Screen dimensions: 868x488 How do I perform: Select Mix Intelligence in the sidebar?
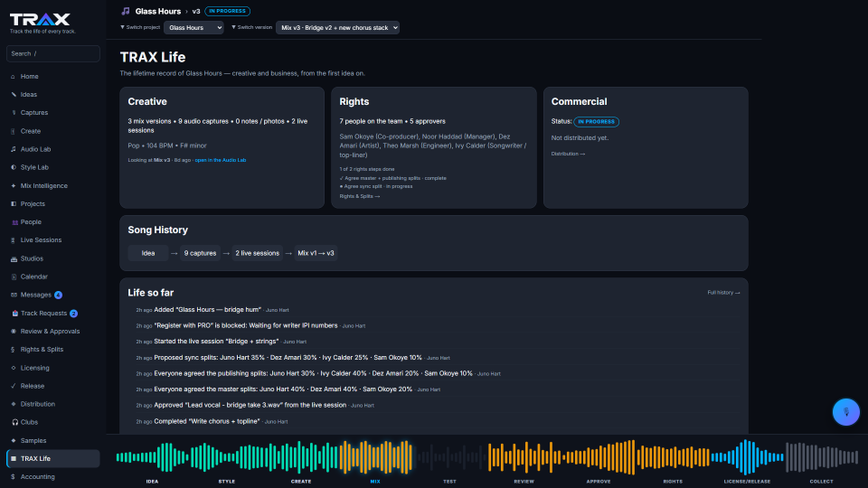coord(53,186)
